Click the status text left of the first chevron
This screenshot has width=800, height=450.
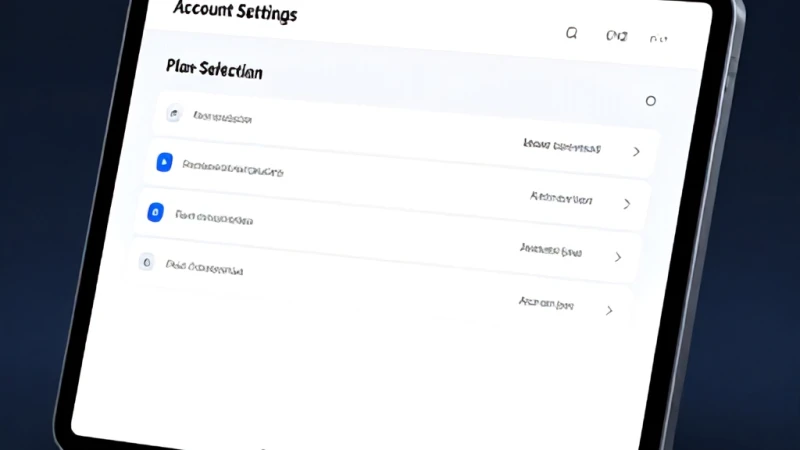(562, 146)
